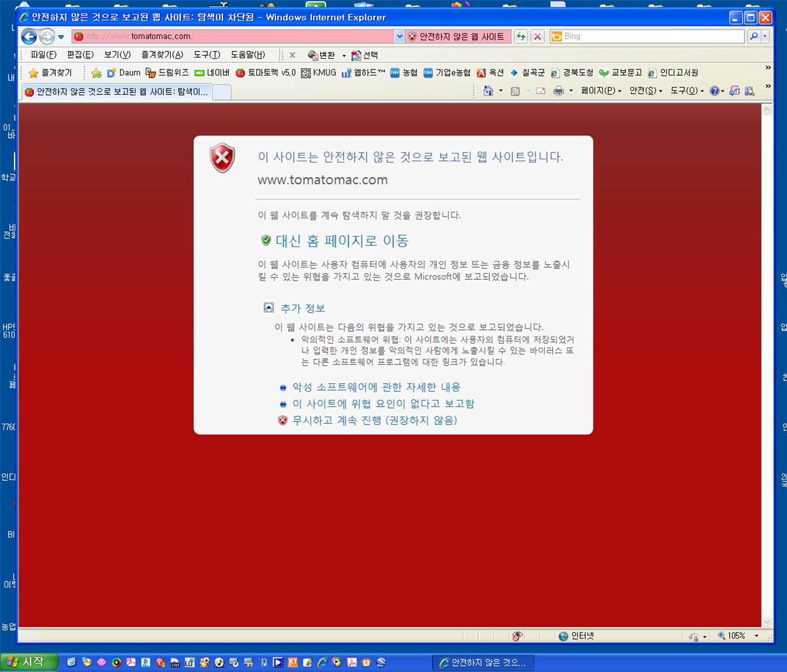Open the 즐겨찾기(A) menu

[x=162, y=55]
